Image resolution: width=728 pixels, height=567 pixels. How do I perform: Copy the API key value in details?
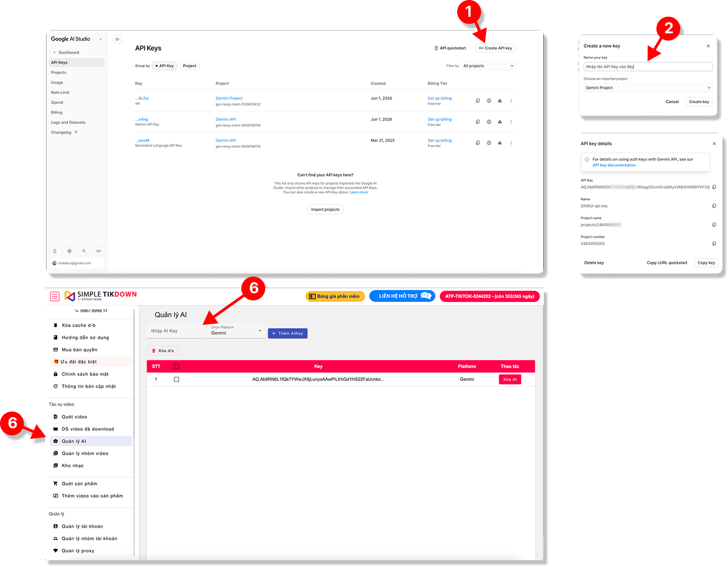coord(714,187)
